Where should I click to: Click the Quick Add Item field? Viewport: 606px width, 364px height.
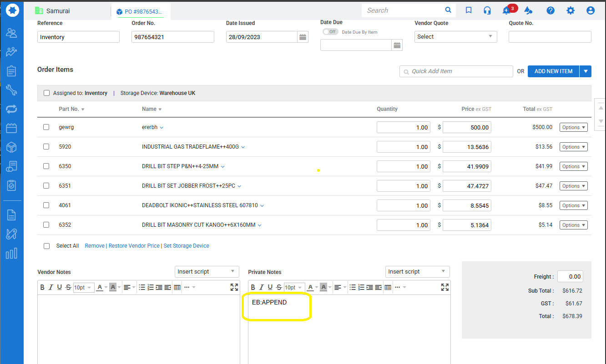456,71
